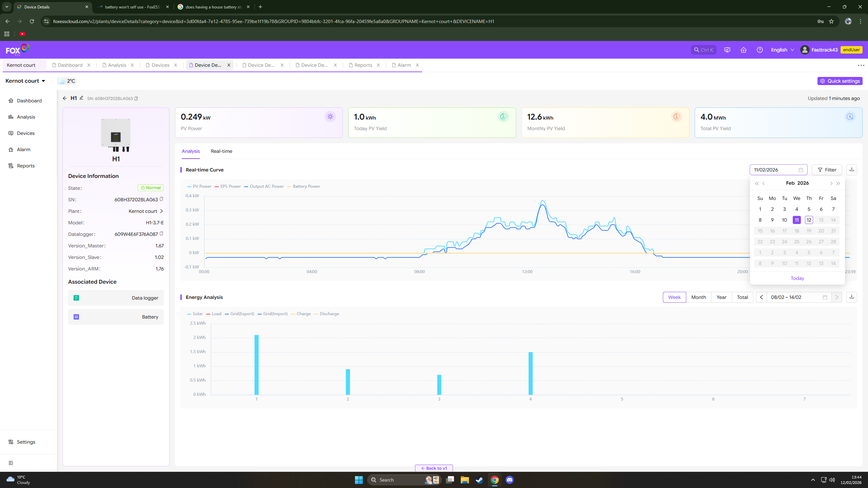Open the help question mark icon
This screenshot has height=488, width=868.
tap(759, 50)
